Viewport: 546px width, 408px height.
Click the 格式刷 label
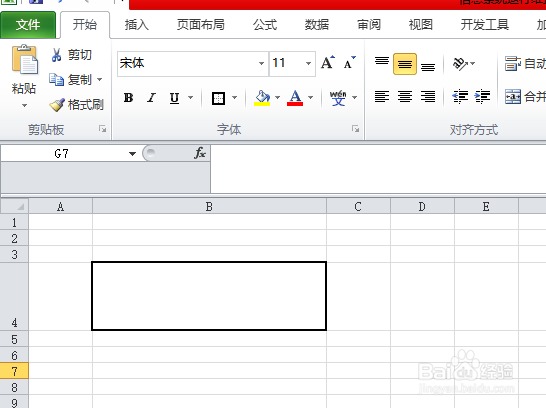click(x=86, y=105)
